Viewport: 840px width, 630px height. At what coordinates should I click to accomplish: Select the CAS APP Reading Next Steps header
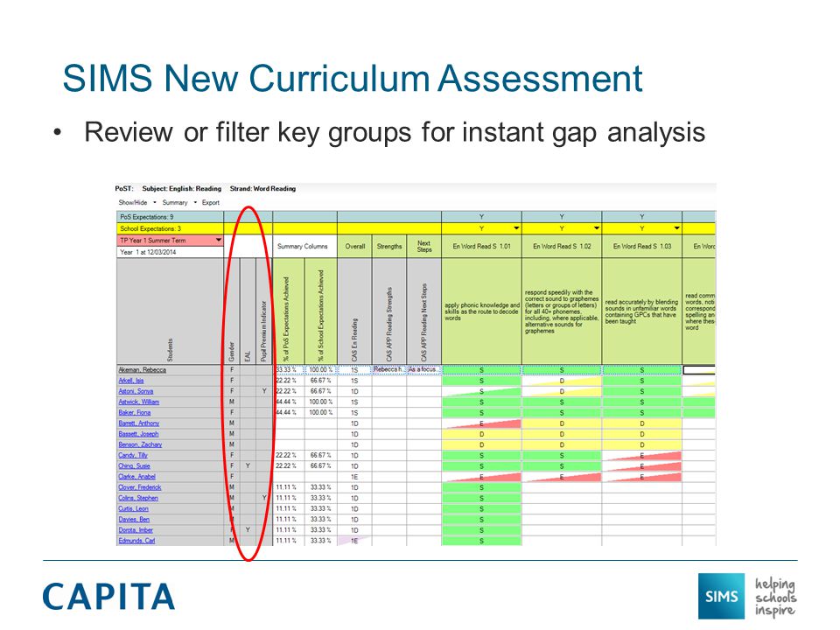(423, 311)
